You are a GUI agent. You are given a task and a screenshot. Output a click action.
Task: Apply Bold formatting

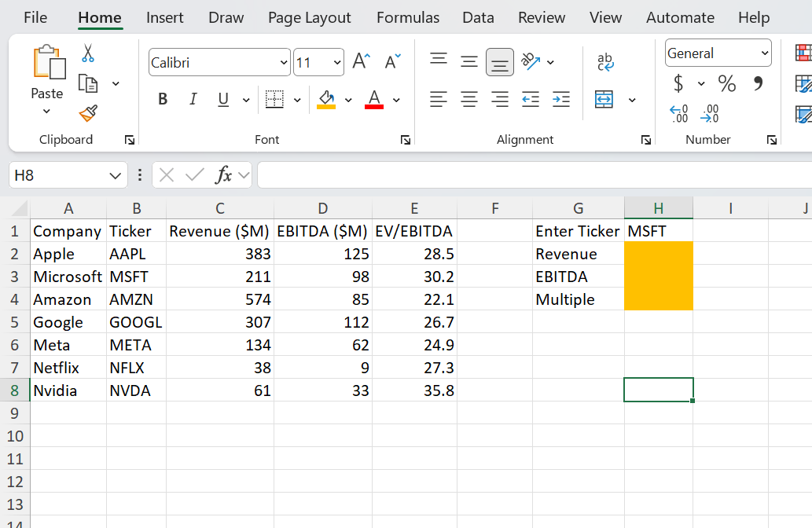pyautogui.click(x=163, y=99)
